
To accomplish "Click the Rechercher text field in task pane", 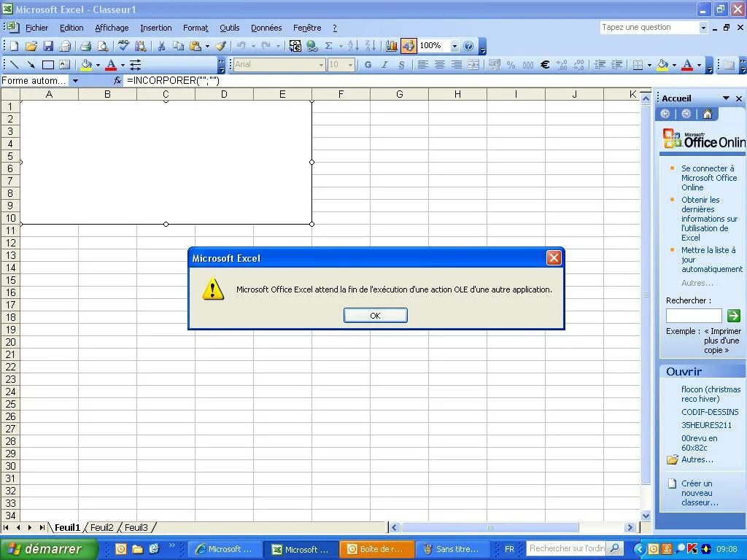I will point(694,315).
